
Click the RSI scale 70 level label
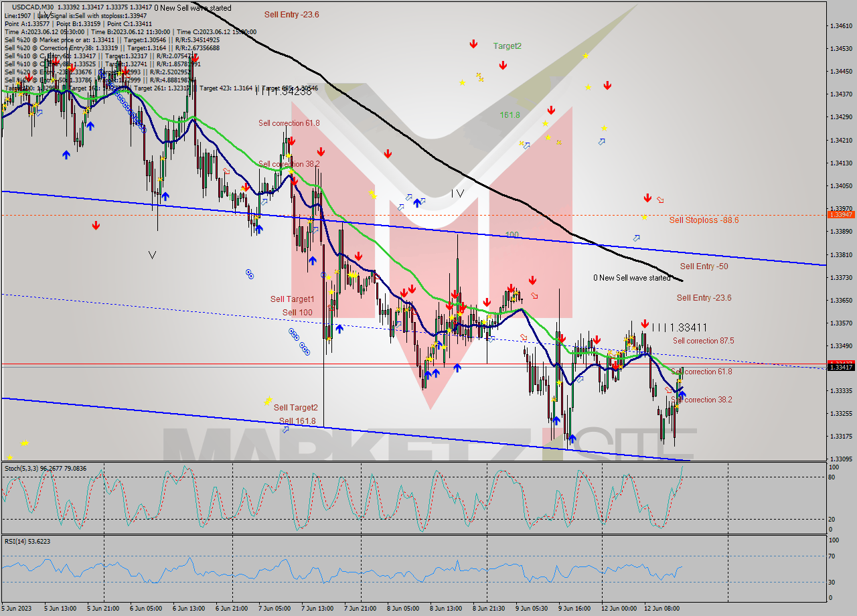[x=831, y=556]
